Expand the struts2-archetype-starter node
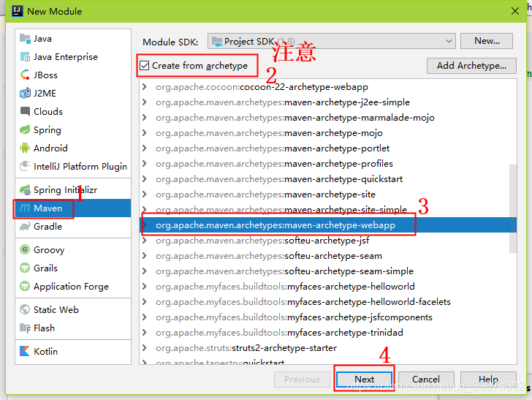Viewport: 532px width, 400px height. (145, 347)
